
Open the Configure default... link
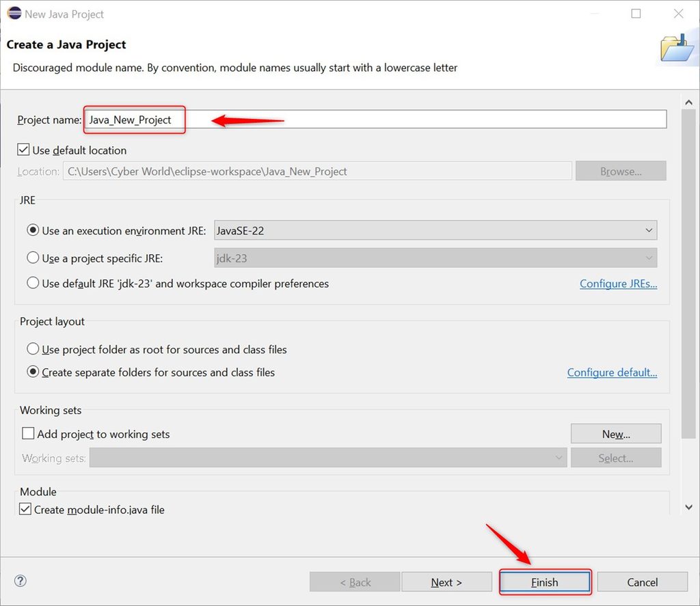point(612,372)
